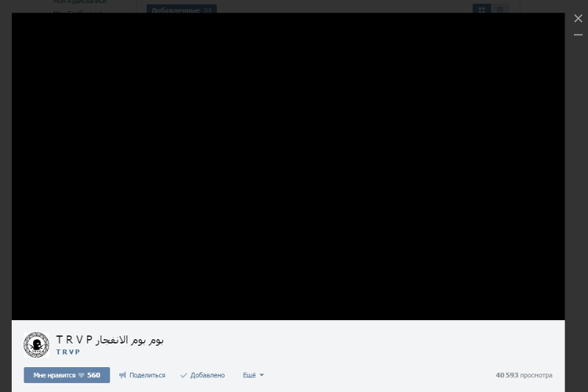This screenshot has height=392, width=588.
Task: Click the black video player area
Action: click(288, 166)
